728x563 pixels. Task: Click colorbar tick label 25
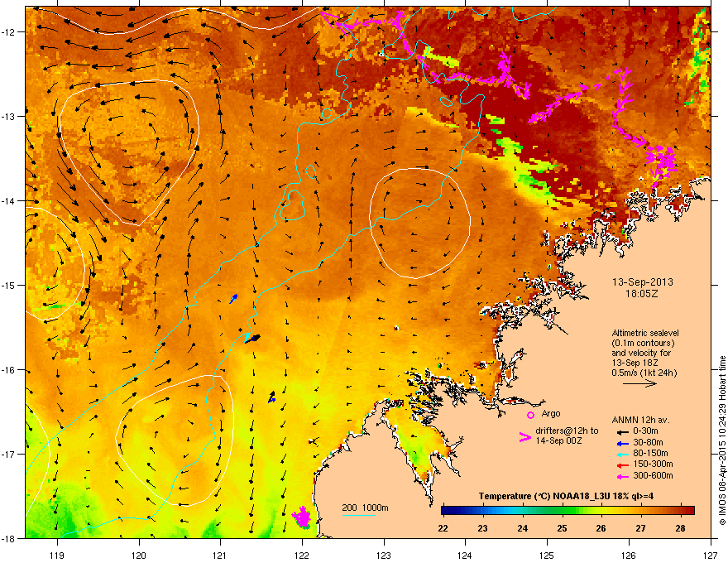tap(562, 528)
